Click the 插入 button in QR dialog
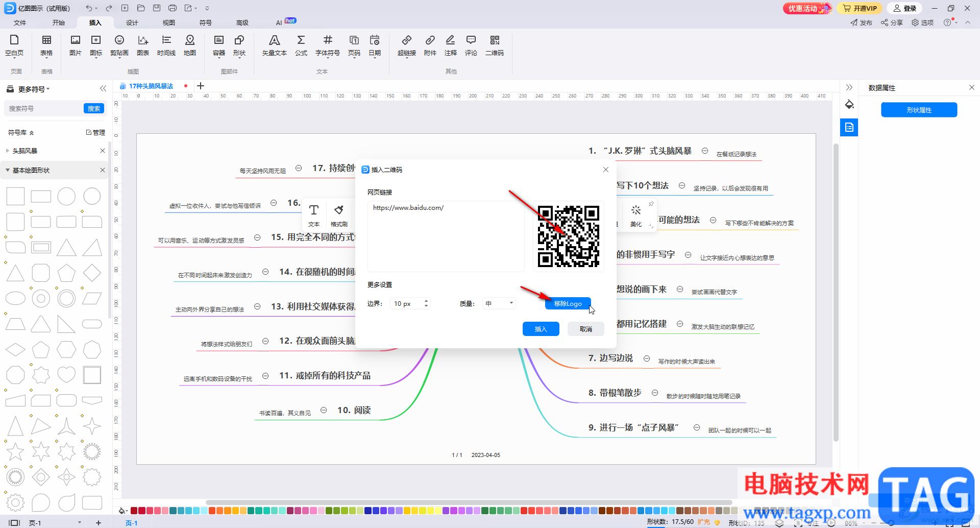 tap(541, 329)
